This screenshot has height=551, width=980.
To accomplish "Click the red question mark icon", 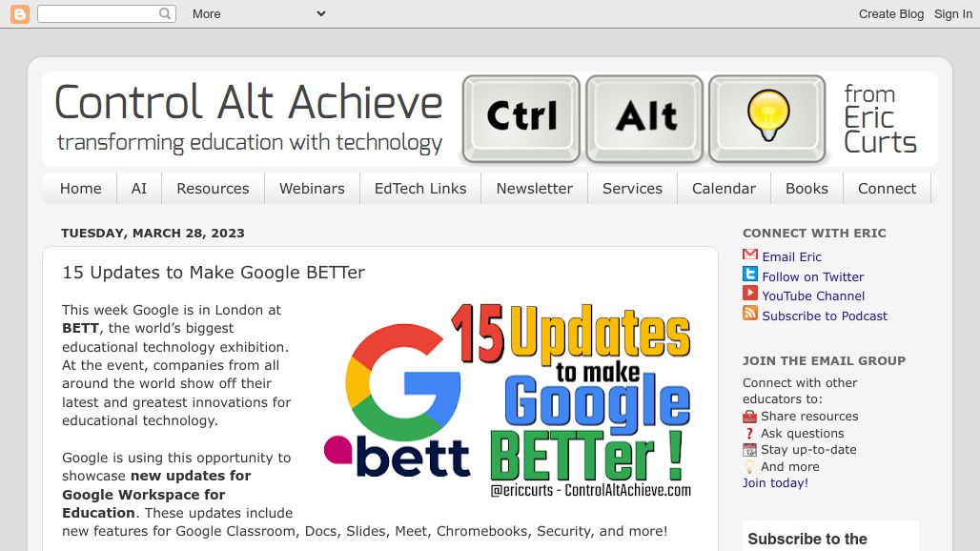I will (x=749, y=434).
